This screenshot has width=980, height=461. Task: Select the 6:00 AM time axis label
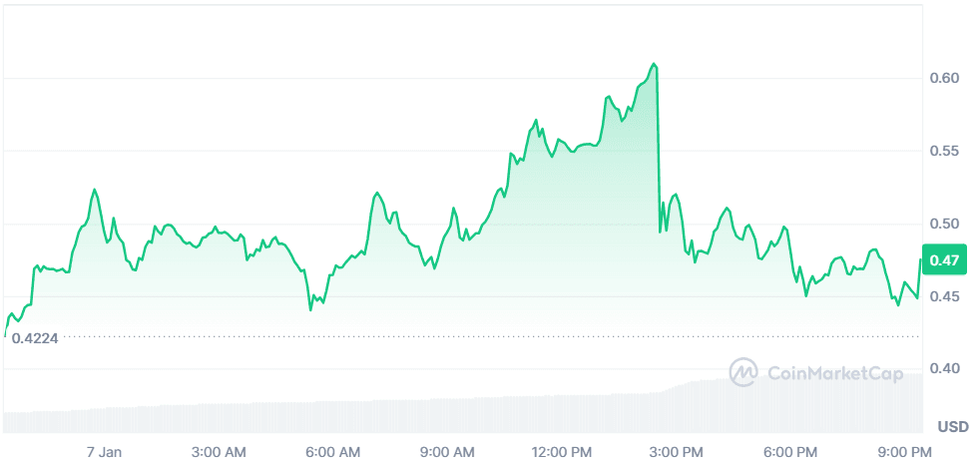point(332,452)
